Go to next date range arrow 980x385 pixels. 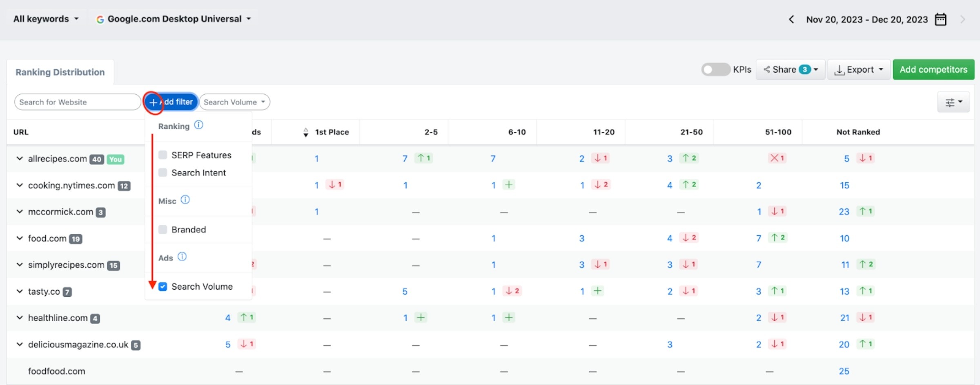963,19
